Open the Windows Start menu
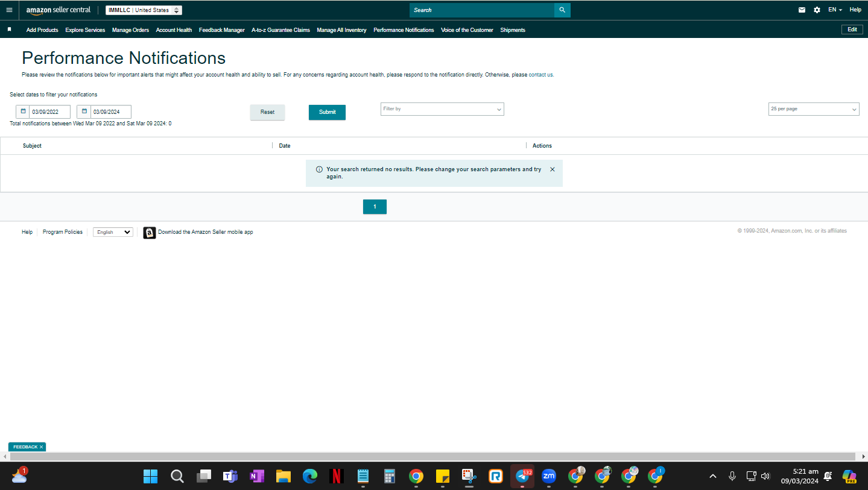The height and width of the screenshot is (490, 868). pos(150,476)
